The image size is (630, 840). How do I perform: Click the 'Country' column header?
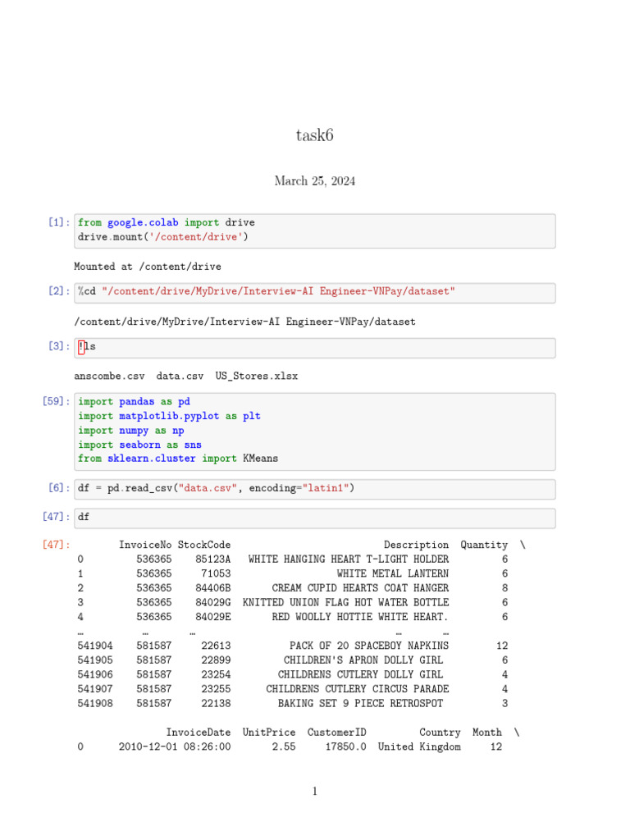440,733
